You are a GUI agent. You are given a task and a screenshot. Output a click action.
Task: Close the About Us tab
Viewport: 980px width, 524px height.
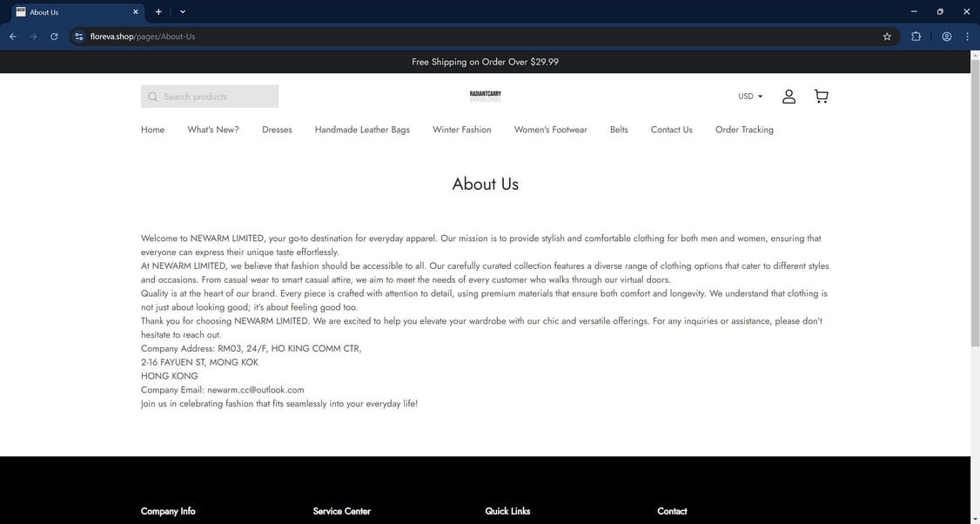click(x=136, y=12)
